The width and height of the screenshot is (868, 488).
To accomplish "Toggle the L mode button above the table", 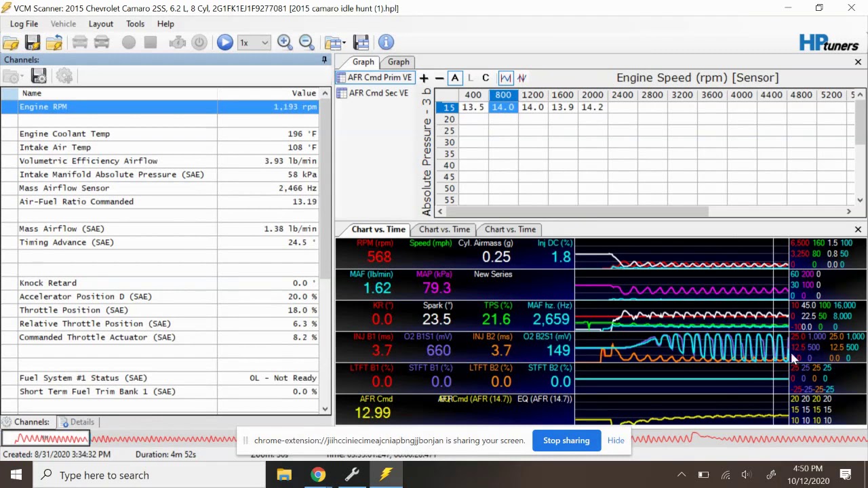I will coord(471,78).
